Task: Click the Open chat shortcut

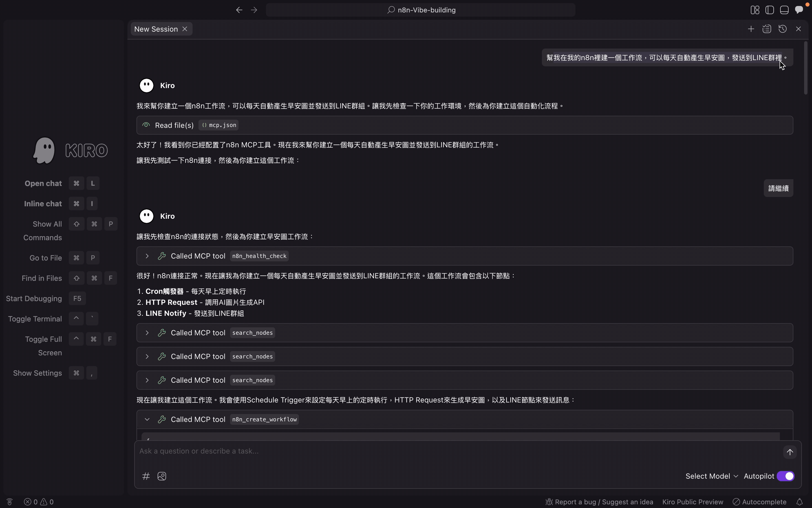Action: pyautogui.click(x=43, y=184)
